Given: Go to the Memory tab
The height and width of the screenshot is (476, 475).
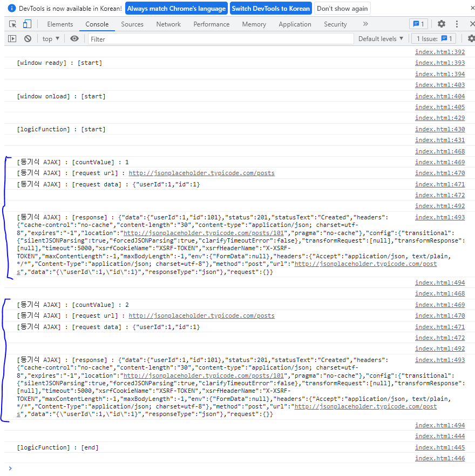Looking at the screenshot, I should pyautogui.click(x=254, y=24).
